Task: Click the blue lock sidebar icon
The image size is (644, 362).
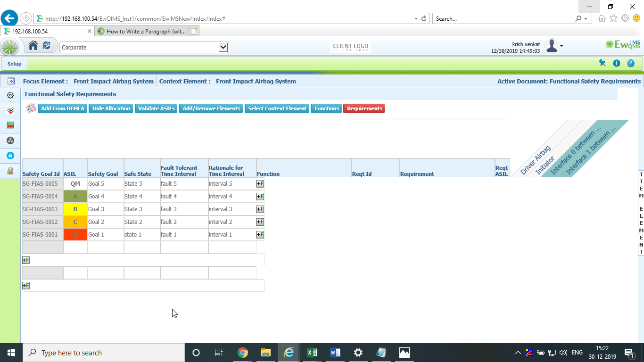Action: [x=10, y=156]
